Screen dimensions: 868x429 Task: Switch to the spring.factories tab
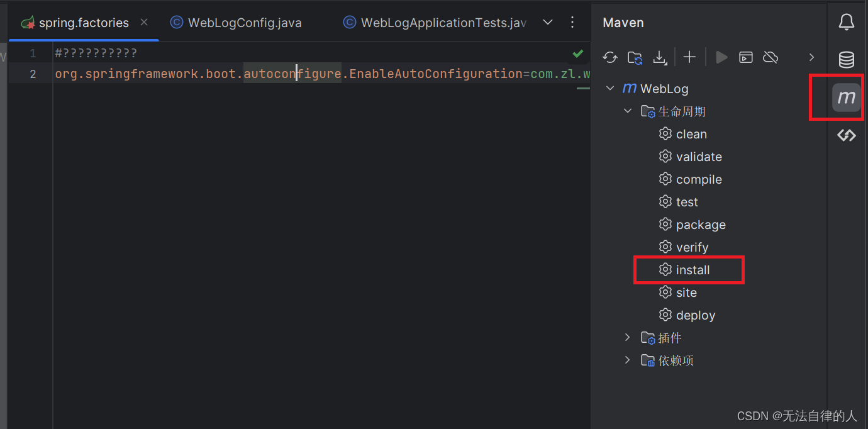click(x=83, y=23)
